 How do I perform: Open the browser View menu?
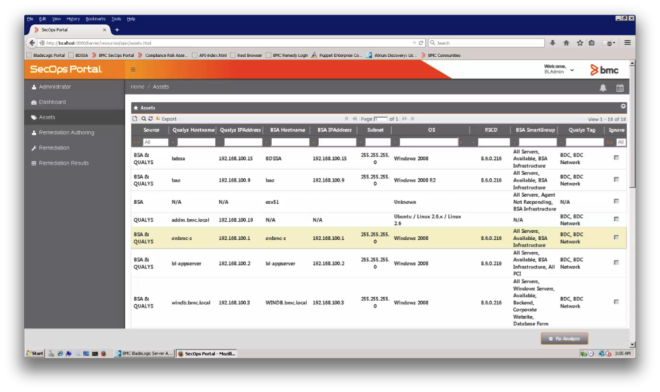(x=56, y=19)
